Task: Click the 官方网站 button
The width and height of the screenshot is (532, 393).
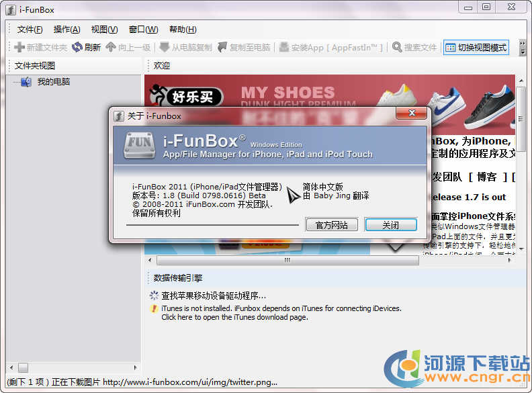Action: coord(331,225)
